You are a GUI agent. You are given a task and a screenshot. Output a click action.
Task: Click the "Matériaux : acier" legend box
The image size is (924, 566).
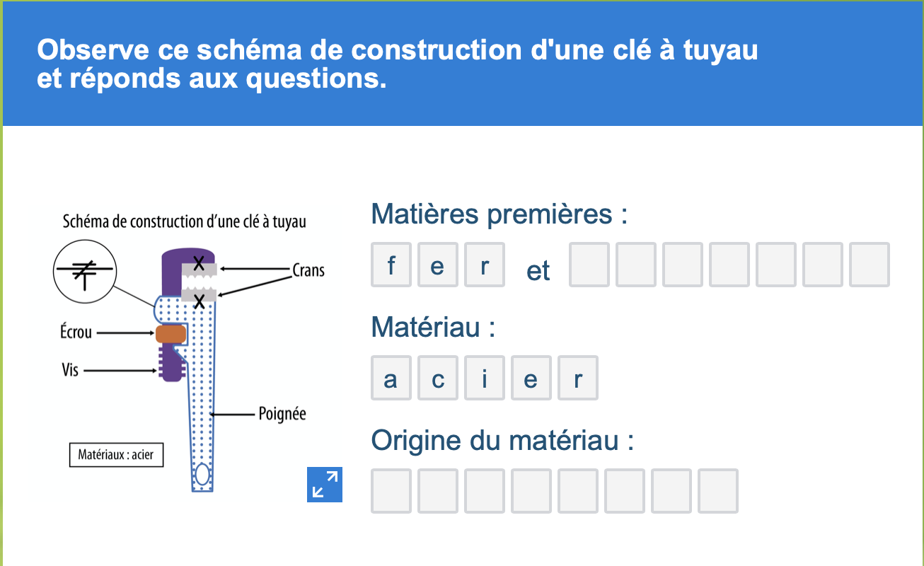[116, 455]
